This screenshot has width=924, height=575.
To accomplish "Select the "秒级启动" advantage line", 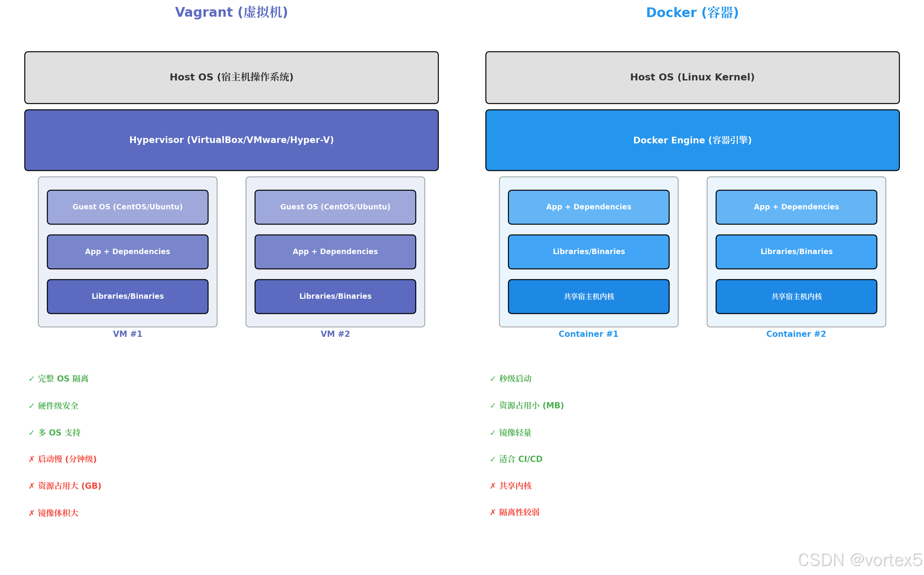I will (511, 379).
